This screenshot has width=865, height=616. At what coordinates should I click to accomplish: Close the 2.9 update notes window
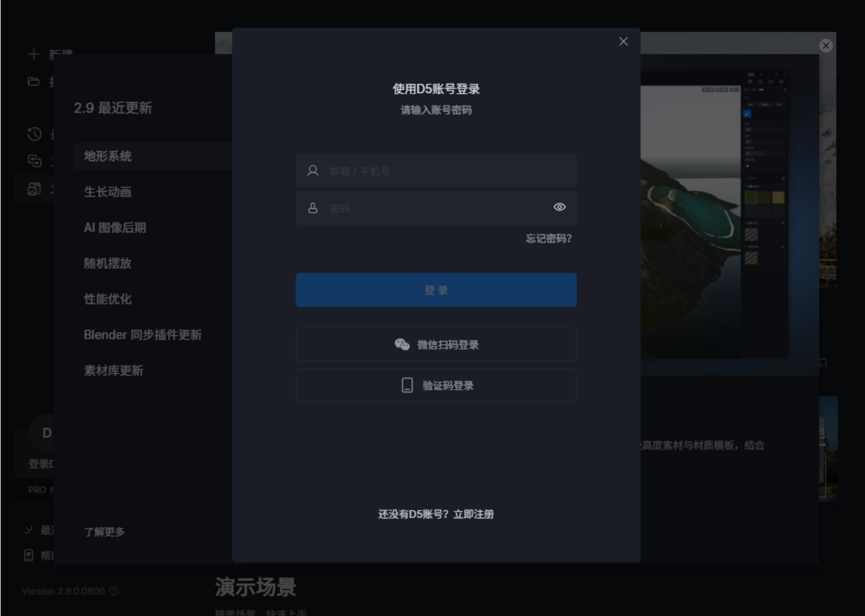pos(826,46)
